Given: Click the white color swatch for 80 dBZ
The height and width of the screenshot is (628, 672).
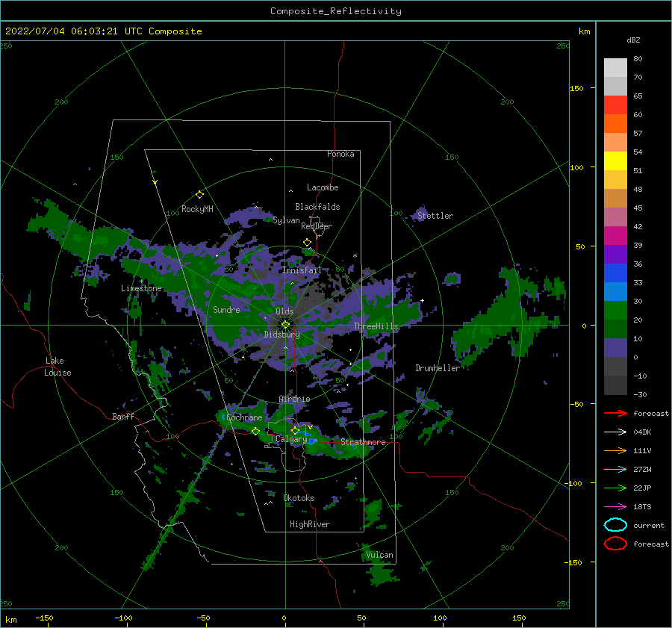Looking at the screenshot, I should (x=615, y=68).
